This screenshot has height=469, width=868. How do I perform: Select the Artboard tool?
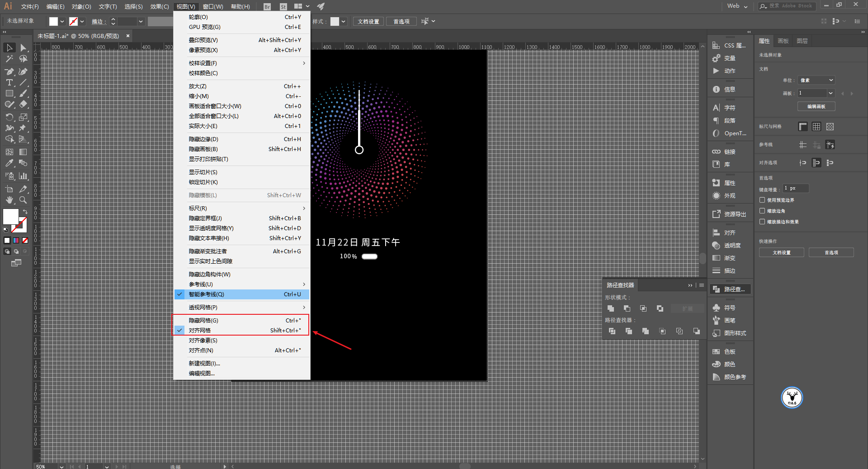9,189
